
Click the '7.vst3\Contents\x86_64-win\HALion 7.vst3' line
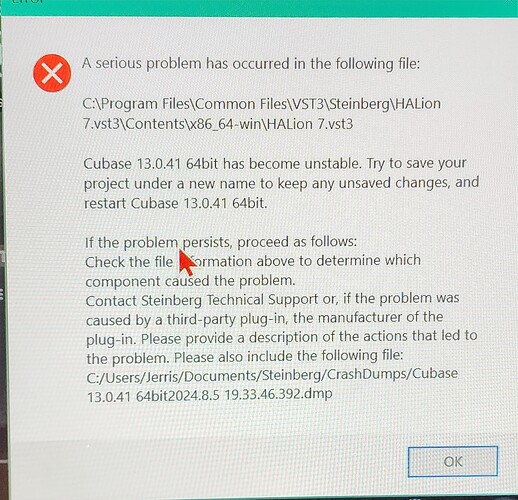(x=218, y=124)
